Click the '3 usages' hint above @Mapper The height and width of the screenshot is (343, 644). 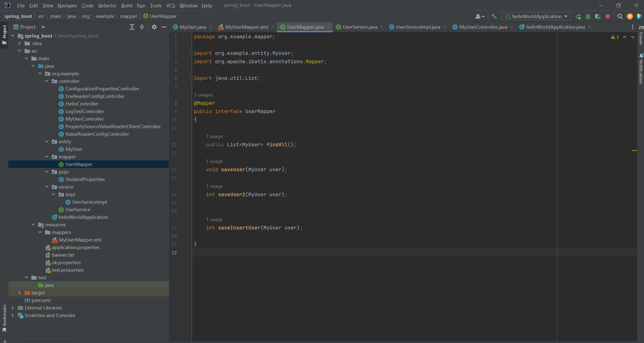click(203, 95)
